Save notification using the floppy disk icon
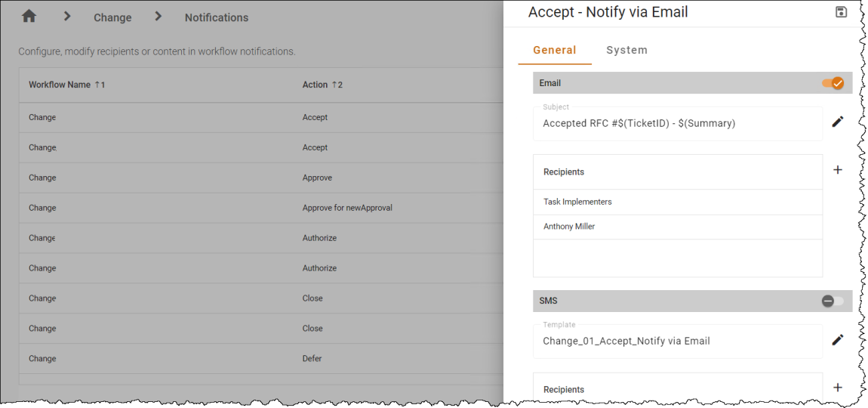 841,12
